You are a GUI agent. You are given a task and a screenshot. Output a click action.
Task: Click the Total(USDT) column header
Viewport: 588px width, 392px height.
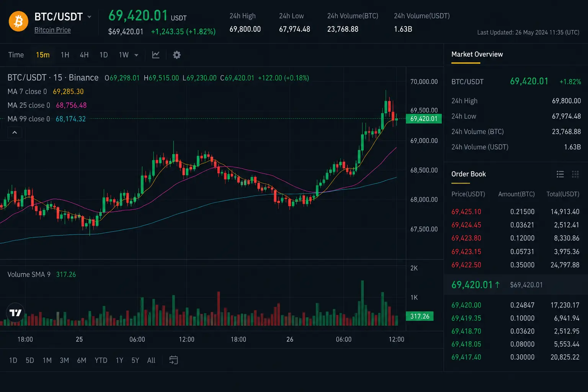(563, 194)
